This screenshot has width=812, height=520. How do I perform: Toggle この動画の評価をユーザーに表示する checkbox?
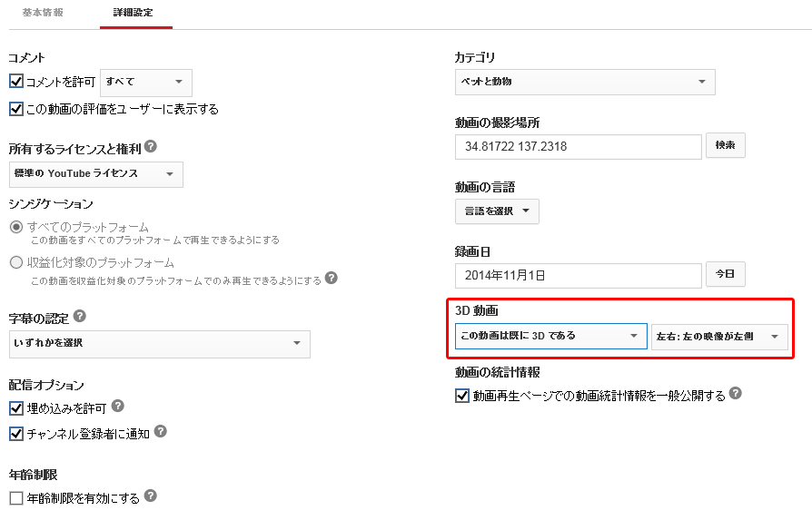click(15, 109)
